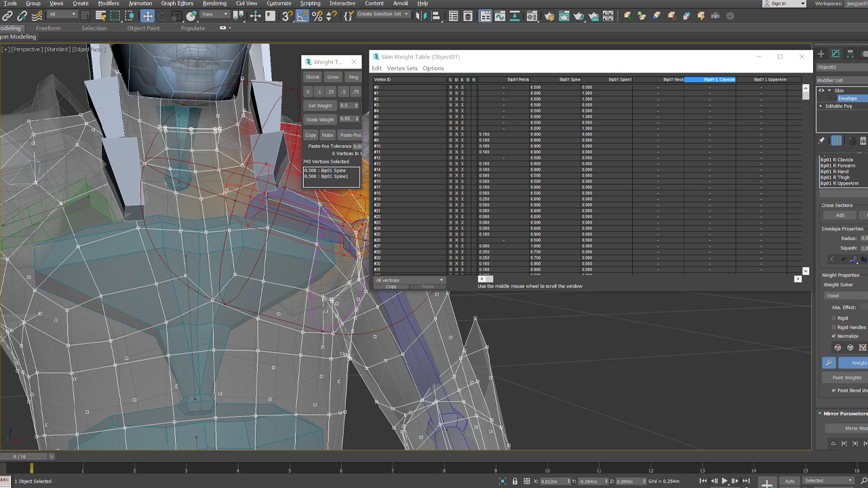Image resolution: width=868 pixels, height=488 pixels.
Task: Click the Shrink button in Weight Tool
Action: [312, 77]
